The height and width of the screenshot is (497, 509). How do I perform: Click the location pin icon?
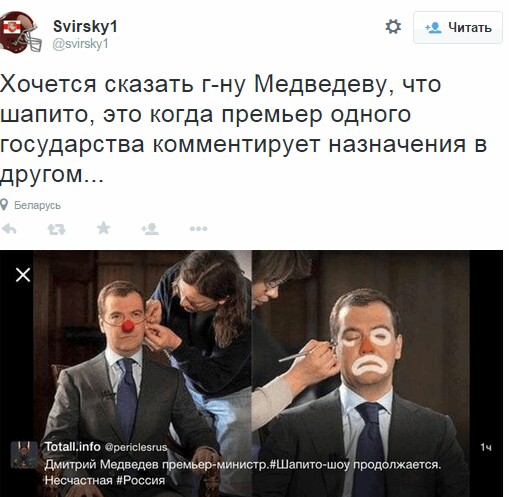pyautogui.click(x=4, y=205)
